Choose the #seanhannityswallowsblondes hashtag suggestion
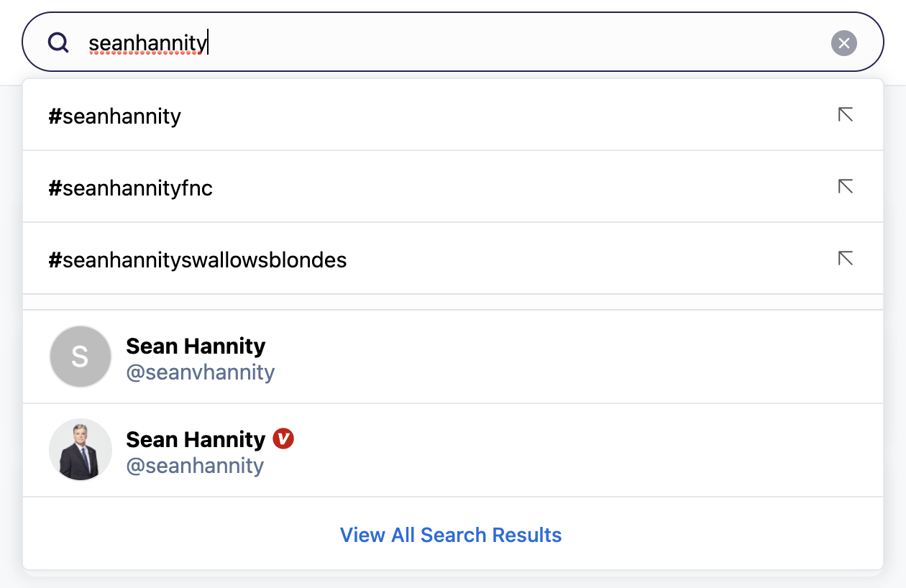 (198, 260)
